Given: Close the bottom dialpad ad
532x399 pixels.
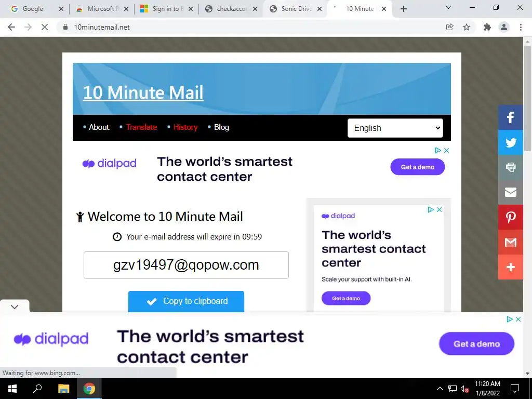Looking at the screenshot, I should point(518,320).
